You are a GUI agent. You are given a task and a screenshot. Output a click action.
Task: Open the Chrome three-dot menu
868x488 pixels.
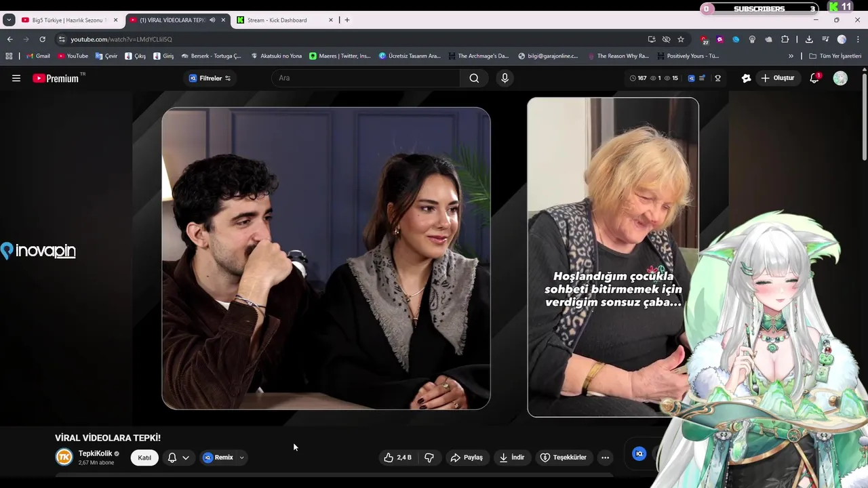tap(858, 39)
